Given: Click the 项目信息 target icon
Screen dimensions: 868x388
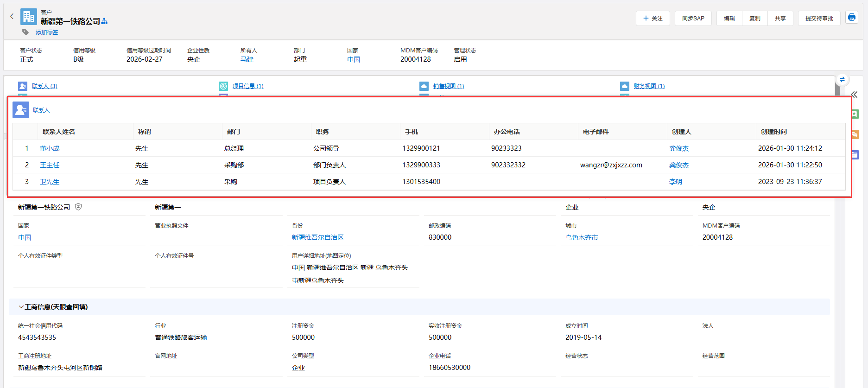Looking at the screenshot, I should coord(223,86).
